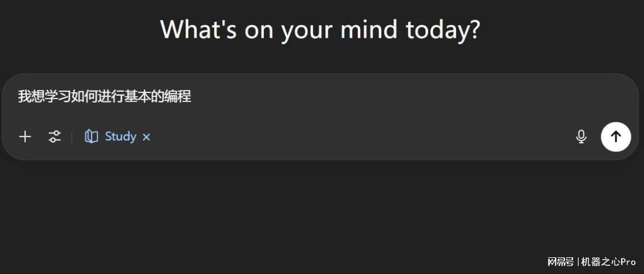Open the plus attachment menu

(x=25, y=136)
